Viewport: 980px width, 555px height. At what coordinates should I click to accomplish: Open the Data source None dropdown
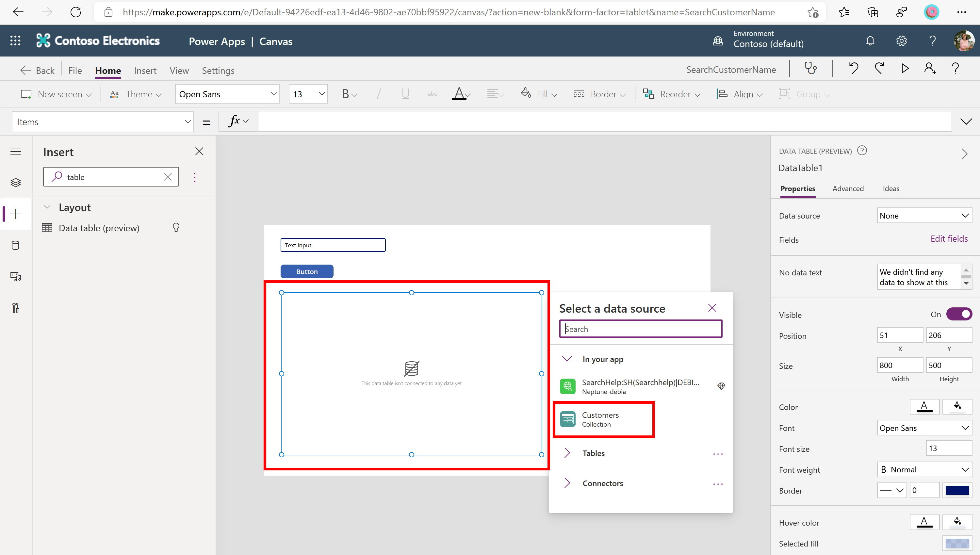click(924, 216)
